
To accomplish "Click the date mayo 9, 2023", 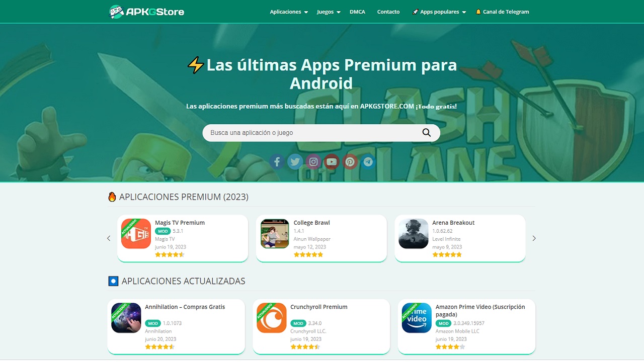I will point(447,247).
